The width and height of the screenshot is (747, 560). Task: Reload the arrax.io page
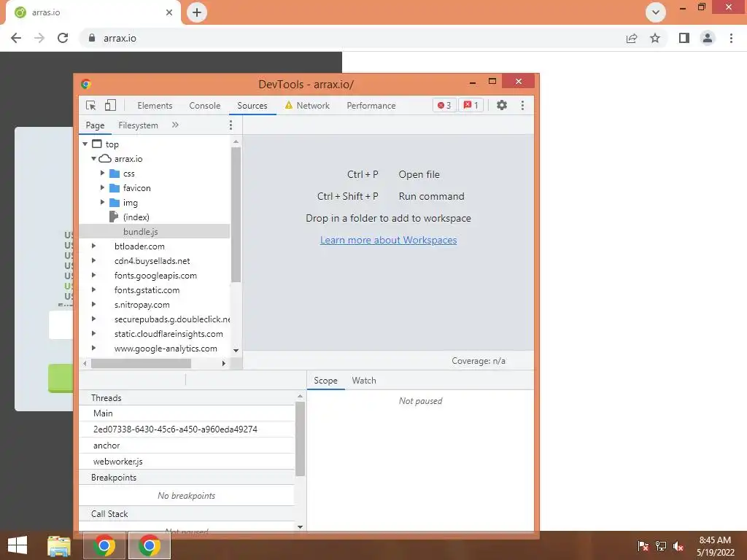63,38
